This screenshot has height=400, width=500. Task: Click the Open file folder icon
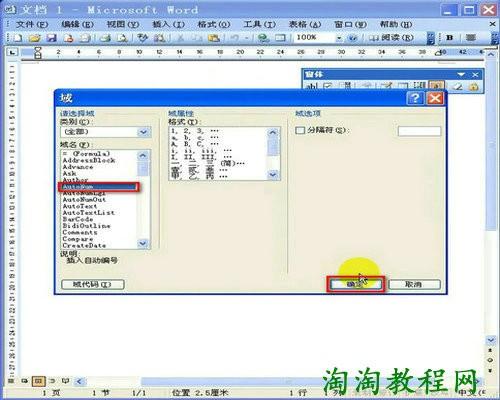[x=34, y=38]
